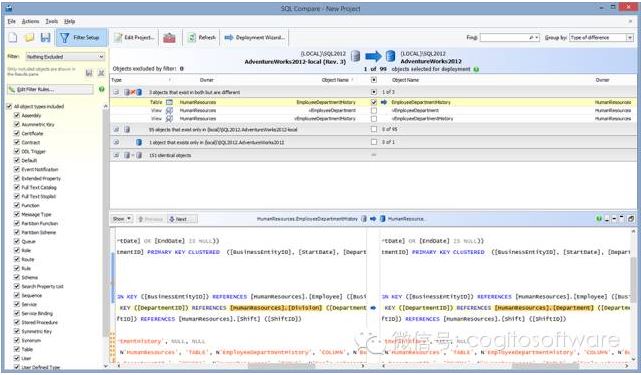Image resolution: width=641 pixels, height=375 pixels.
Task: Click the target database cylinder icon in header
Action: (390, 56)
